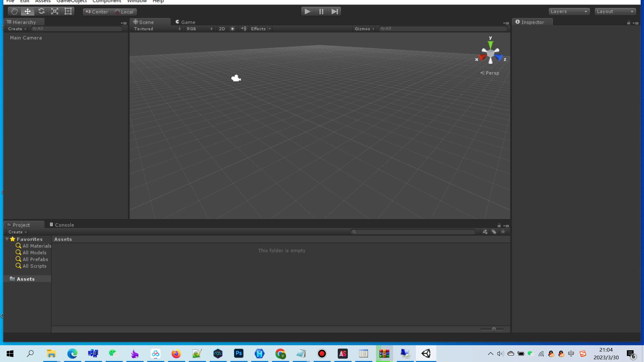Toggle scene lighting sun icon
Viewport: 644px width, 362px height.
[x=232, y=29]
